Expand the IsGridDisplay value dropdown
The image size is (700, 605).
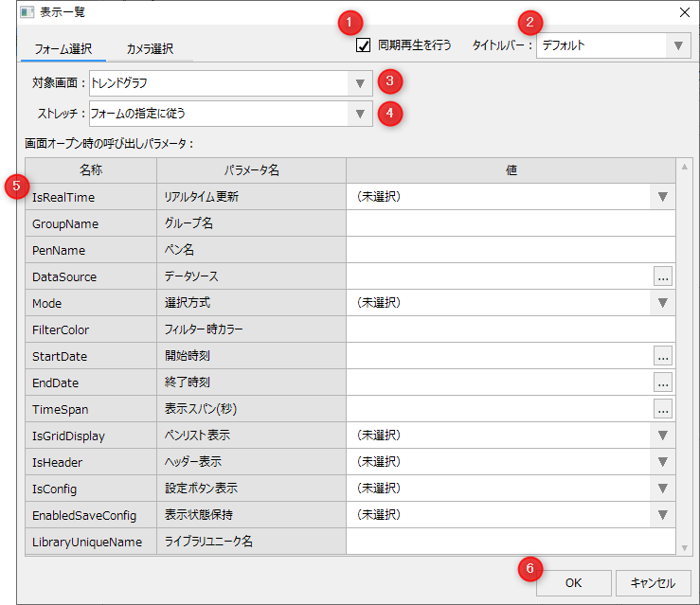(662, 436)
